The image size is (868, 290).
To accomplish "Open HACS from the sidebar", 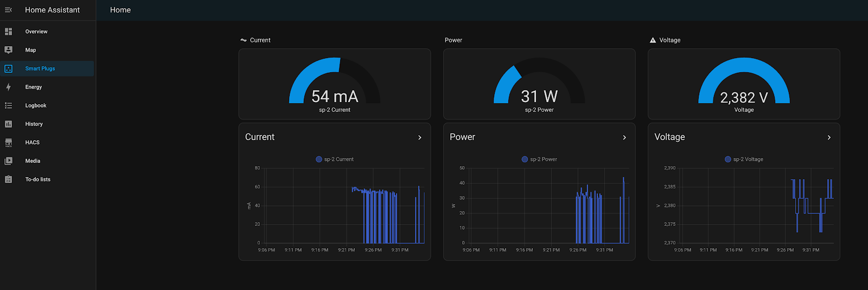I will [x=47, y=142].
